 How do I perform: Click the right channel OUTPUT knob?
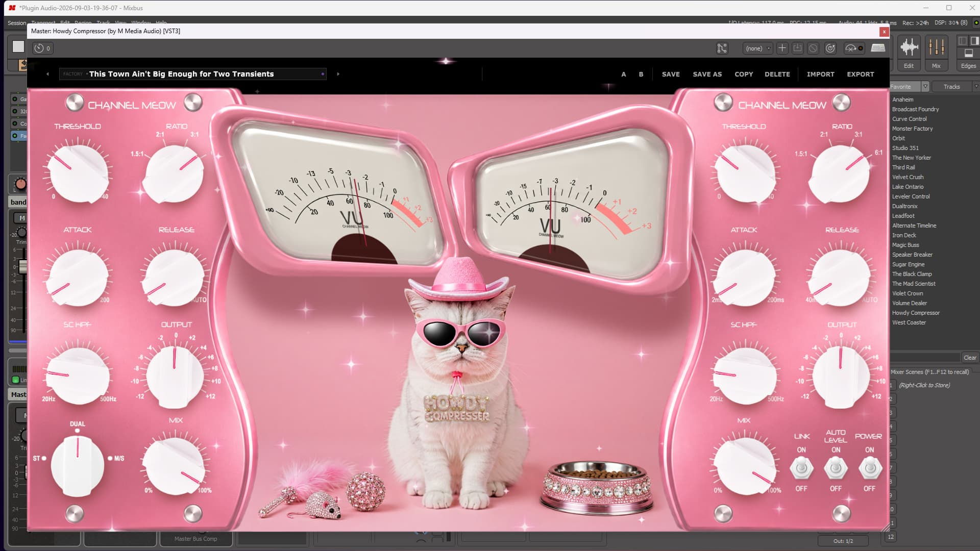841,377
